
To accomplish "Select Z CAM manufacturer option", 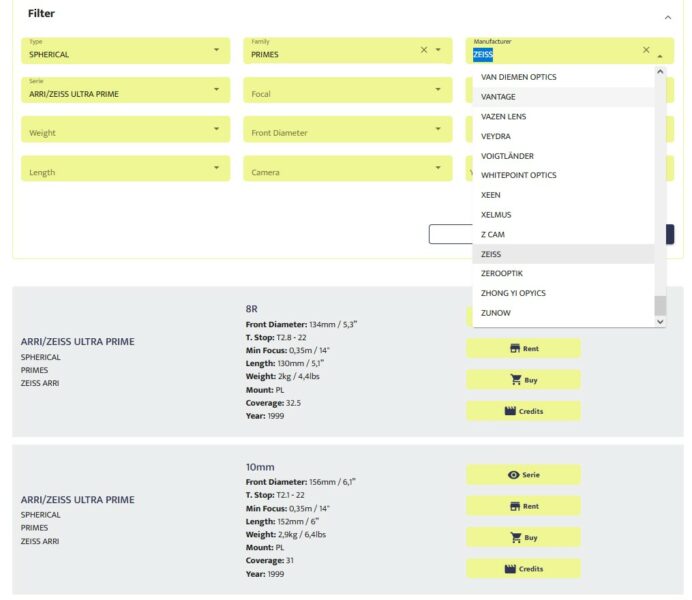I will coord(563,234).
